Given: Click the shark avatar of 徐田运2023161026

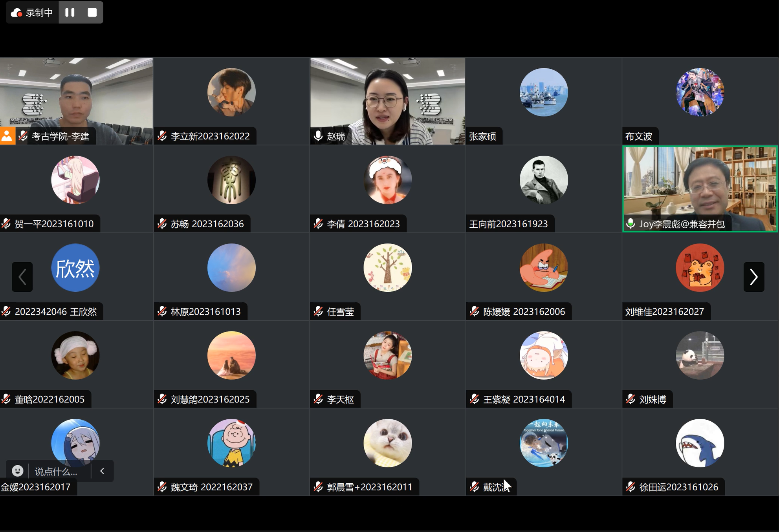Looking at the screenshot, I should coord(700,443).
